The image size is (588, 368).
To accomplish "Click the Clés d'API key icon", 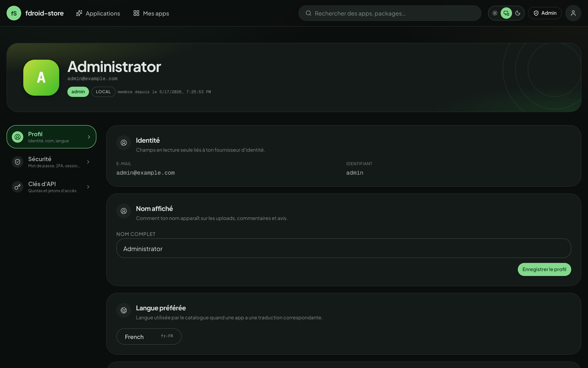I will coord(18,187).
